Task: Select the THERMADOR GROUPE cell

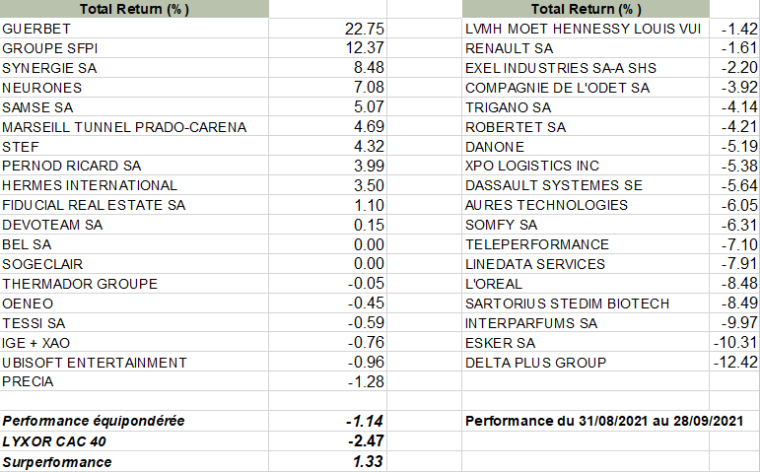Action: click(134, 284)
